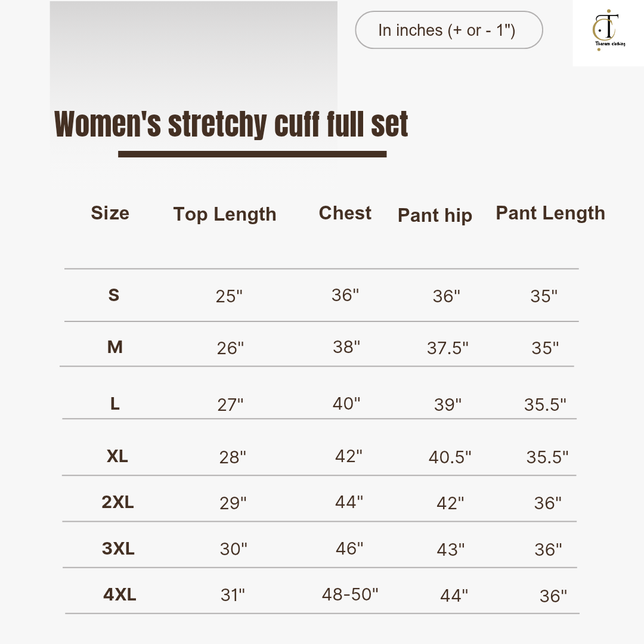The image size is (644, 644).
Task: Click the Pant hip column header
Action: coord(435,215)
